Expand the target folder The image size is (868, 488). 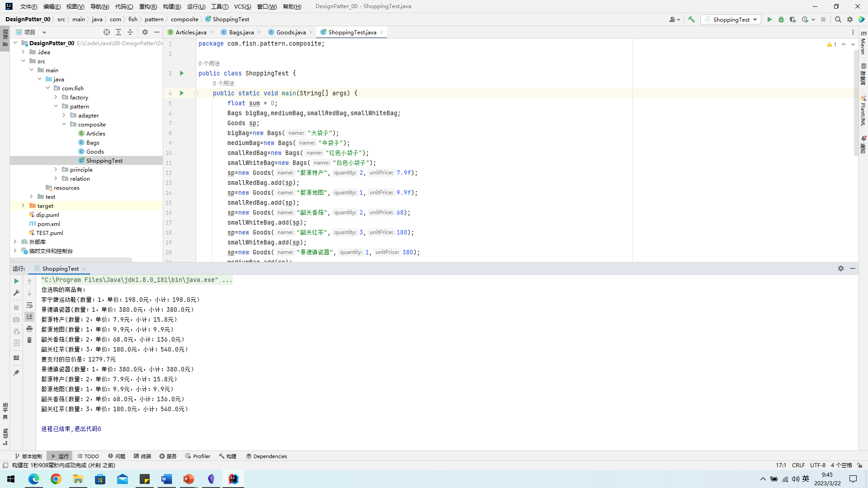(x=24, y=206)
